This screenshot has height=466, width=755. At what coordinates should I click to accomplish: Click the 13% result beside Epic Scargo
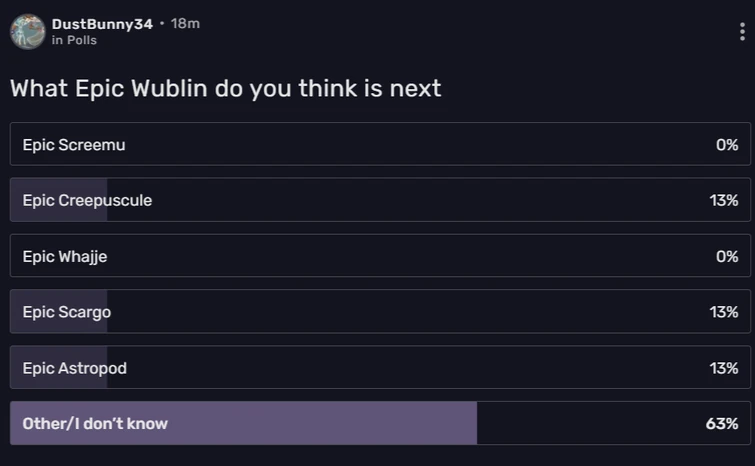pos(724,312)
